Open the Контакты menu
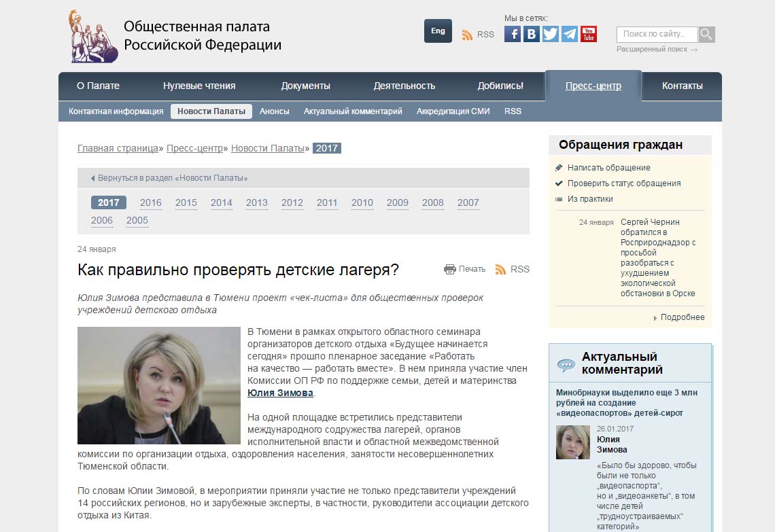Viewport: 775px width, 532px height. [682, 86]
